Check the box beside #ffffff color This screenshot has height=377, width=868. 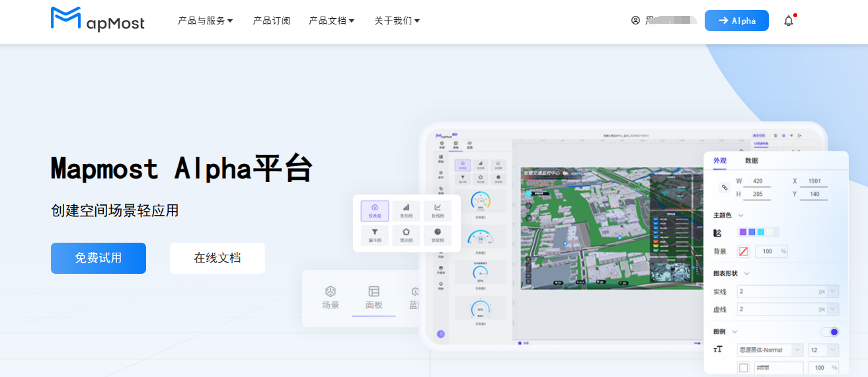(x=744, y=368)
